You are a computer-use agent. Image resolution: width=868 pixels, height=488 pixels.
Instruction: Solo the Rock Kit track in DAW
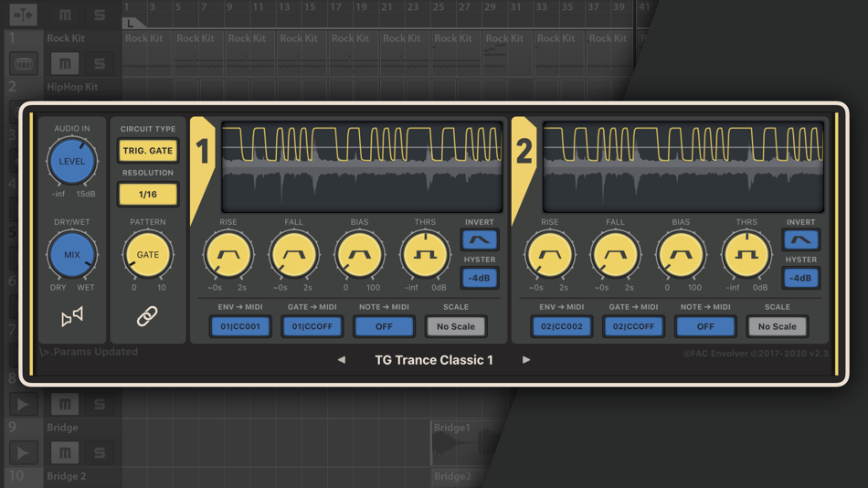(100, 64)
